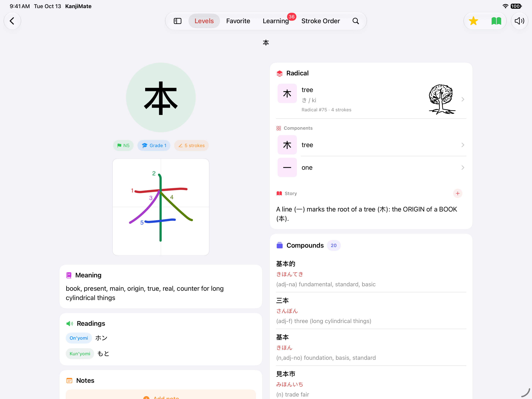Tap the reading きほんてき
The height and width of the screenshot is (399, 532).
pos(290,274)
